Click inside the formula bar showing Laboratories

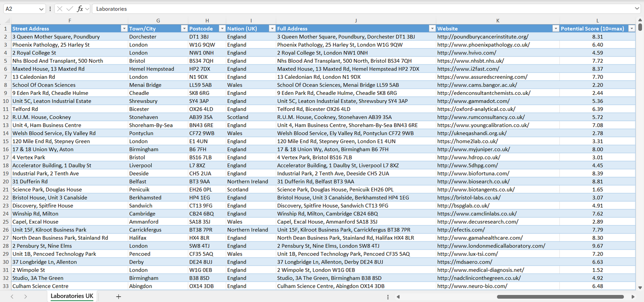[178, 8]
